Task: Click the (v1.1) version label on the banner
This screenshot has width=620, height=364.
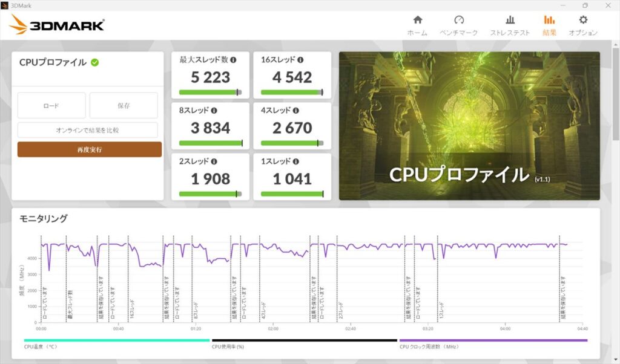Action: click(x=542, y=179)
